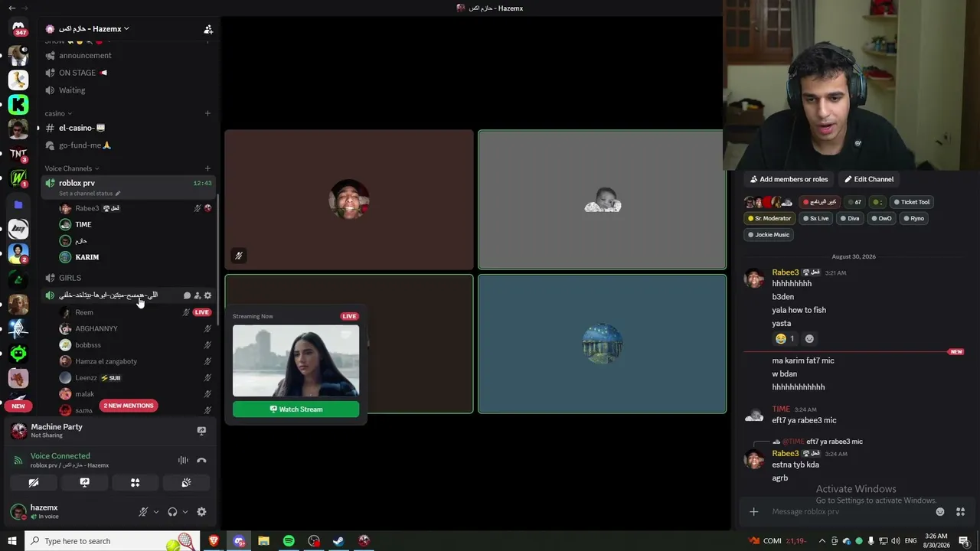This screenshot has height=551, width=980.
Task: Jump to NEW unread servers pill
Action: (18, 406)
